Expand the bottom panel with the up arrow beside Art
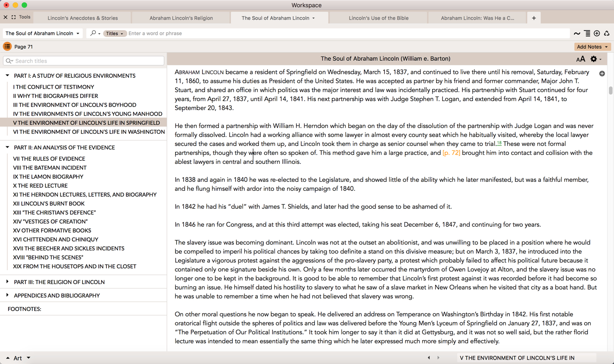Screen dimensions: 614x364 point(8,358)
